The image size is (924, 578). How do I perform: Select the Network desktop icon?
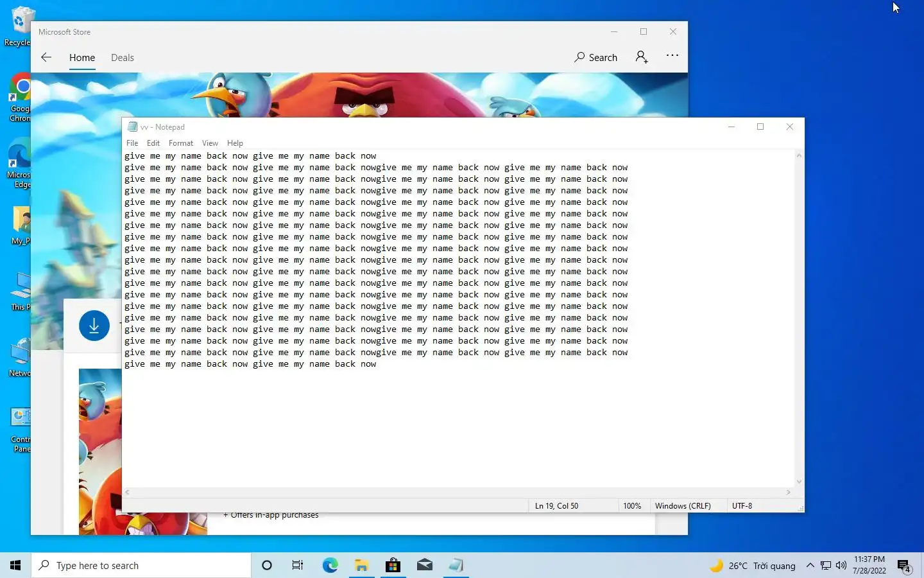pos(20,358)
